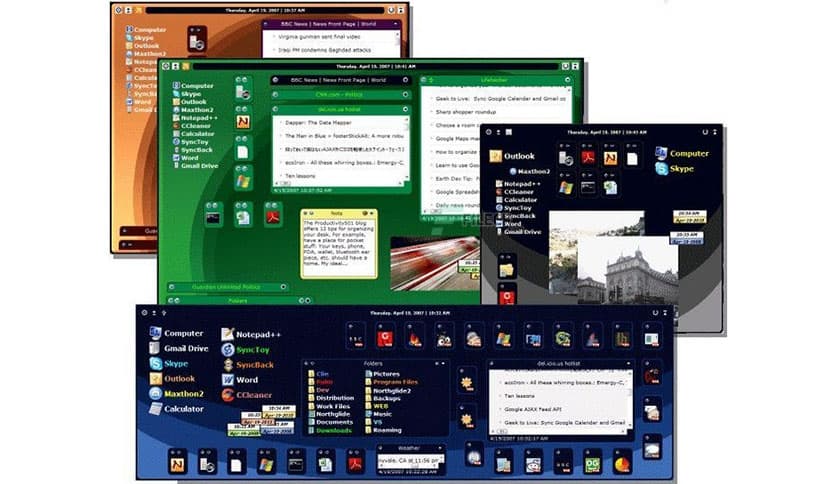Launch Outlook on the blue desktop
The height and width of the screenshot is (484, 836).
172,378
